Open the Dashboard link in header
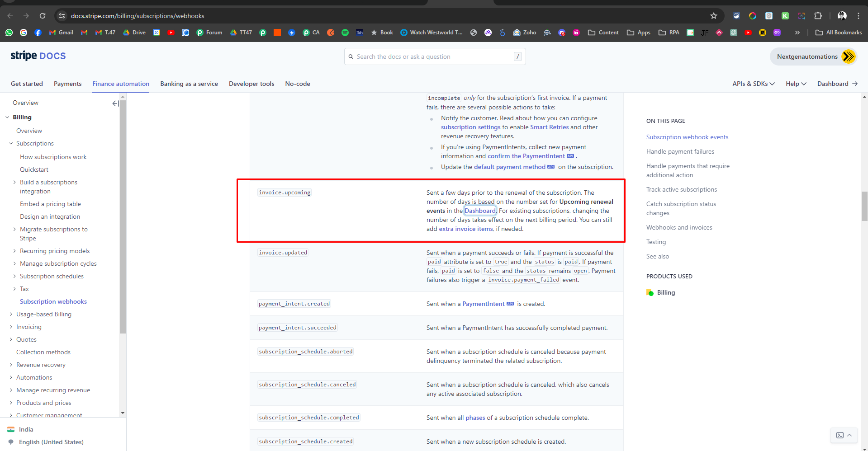 pyautogui.click(x=838, y=84)
